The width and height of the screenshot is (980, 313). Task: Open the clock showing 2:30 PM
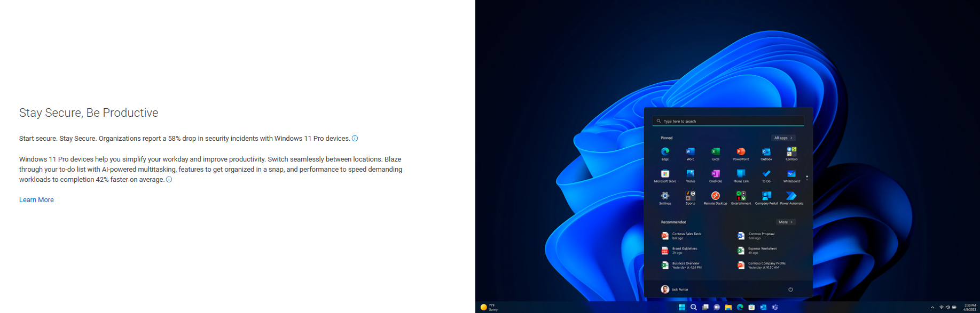[x=970, y=308]
